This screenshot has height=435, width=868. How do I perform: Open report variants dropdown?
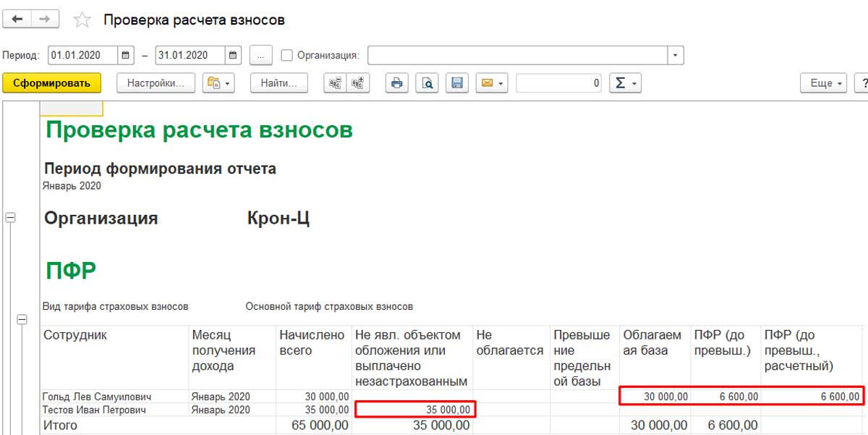218,83
